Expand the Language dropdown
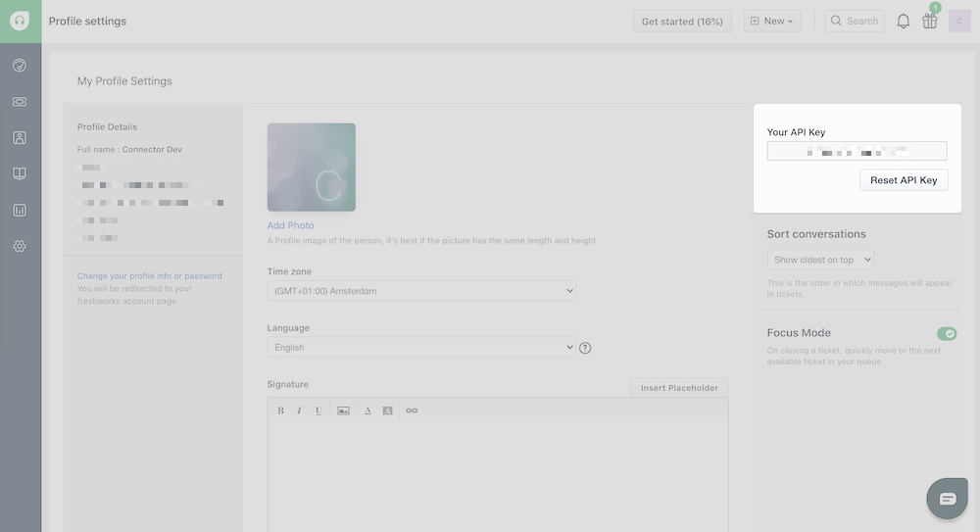 [421, 348]
